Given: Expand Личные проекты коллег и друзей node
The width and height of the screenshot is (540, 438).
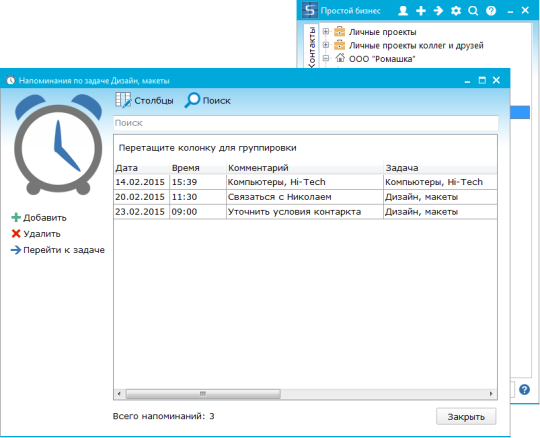Looking at the screenshot, I should click(x=325, y=45).
